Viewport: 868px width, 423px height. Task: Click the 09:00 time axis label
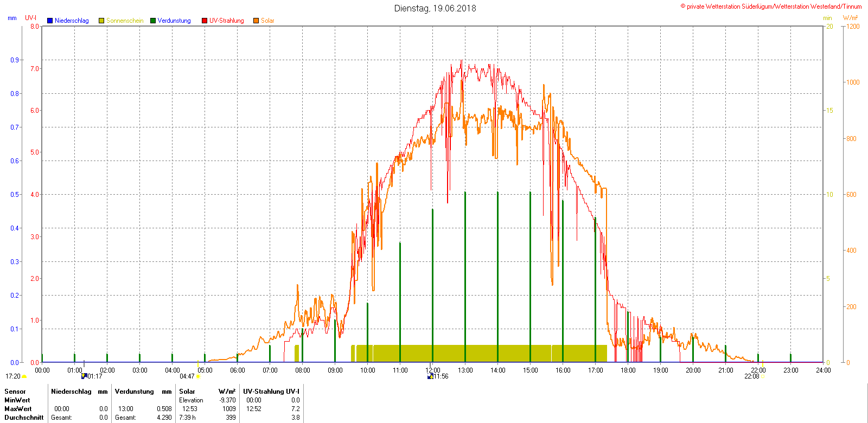(335, 370)
